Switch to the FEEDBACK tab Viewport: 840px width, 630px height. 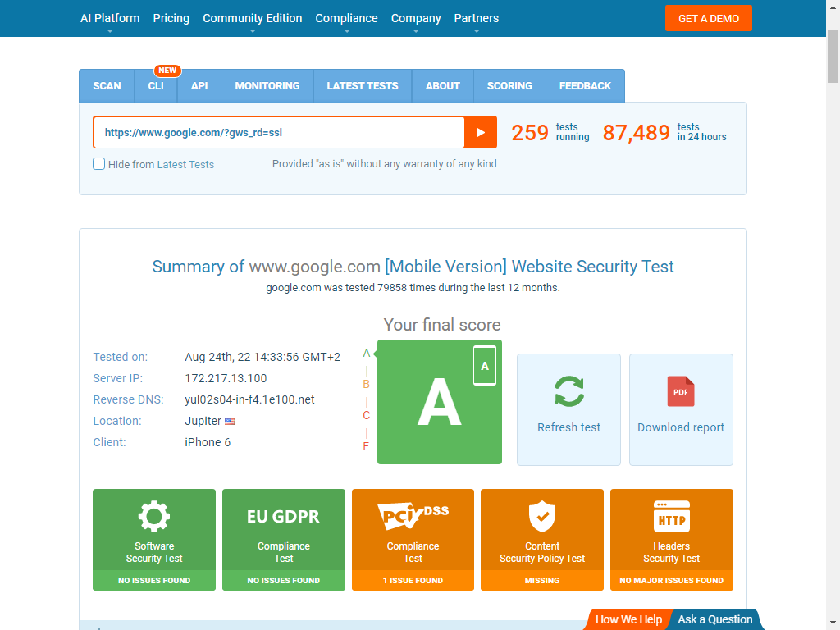[x=585, y=85]
